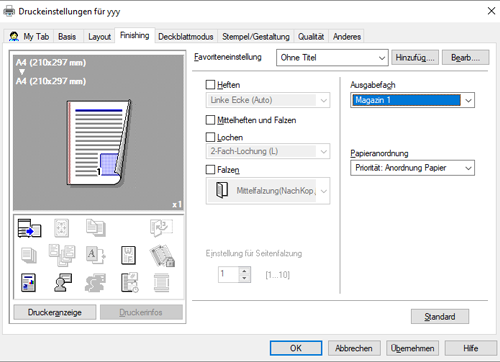Open the Anderes tab
Viewport: 500px width, 362px height.
pos(347,36)
